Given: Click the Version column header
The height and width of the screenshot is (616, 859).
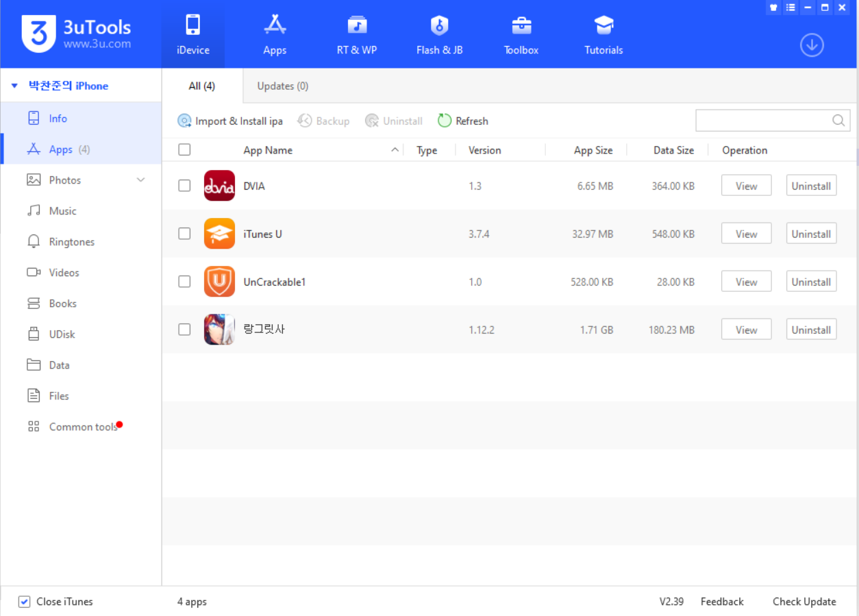Looking at the screenshot, I should 485,150.
